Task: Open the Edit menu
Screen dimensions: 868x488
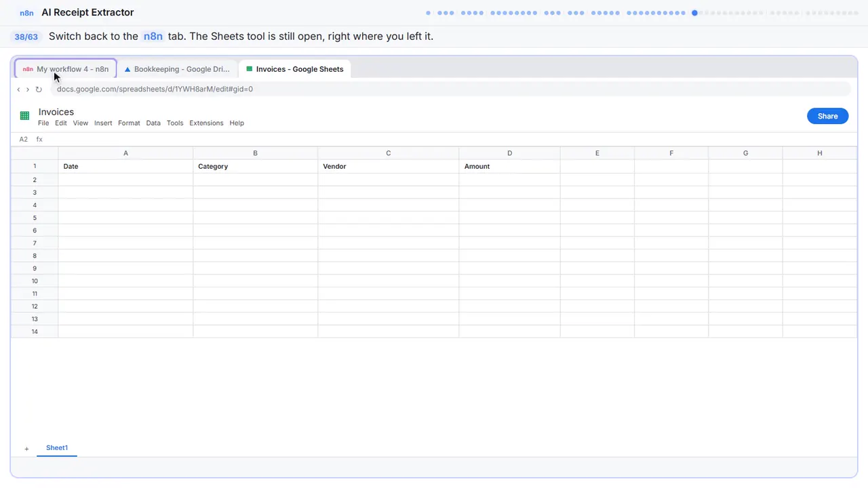Action: pos(61,123)
